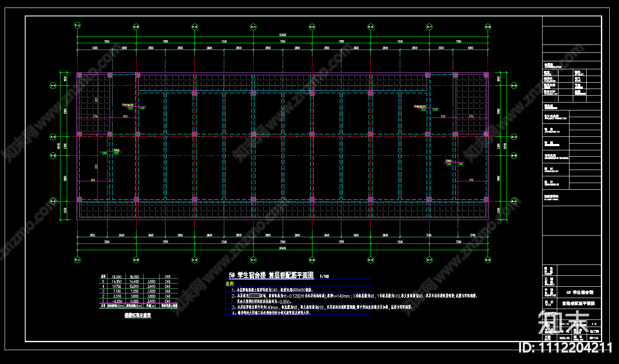Select the CHECKED BY title block label

point(551,171)
